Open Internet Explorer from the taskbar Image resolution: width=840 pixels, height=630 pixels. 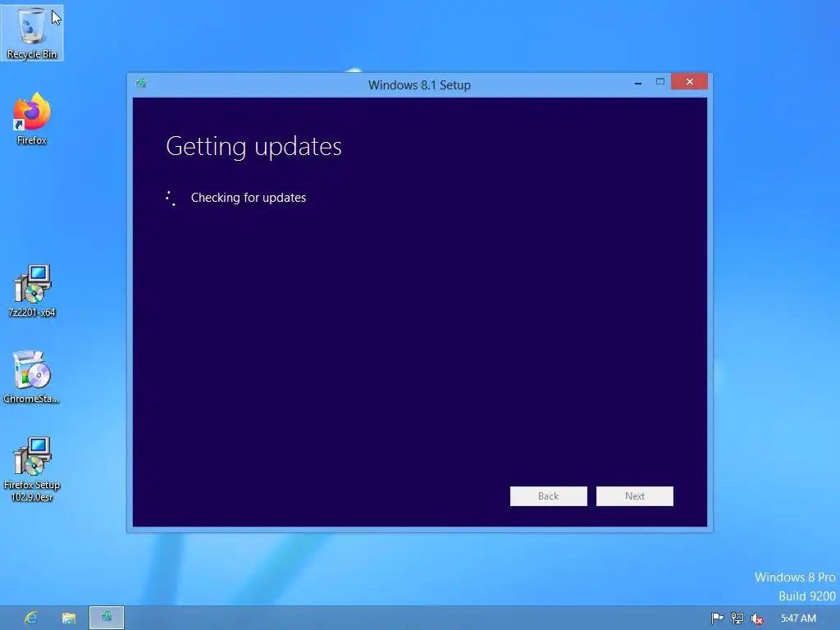(31, 618)
